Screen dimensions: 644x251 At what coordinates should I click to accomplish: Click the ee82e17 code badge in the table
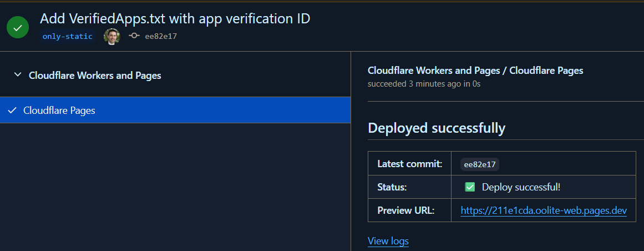480,164
